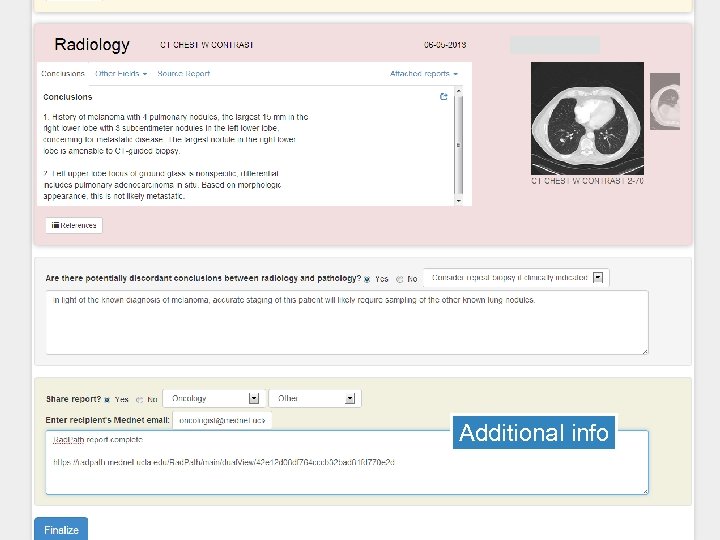The height and width of the screenshot is (540, 720).
Task: Expand the Other Fields dropdown tab
Action: (121, 73)
